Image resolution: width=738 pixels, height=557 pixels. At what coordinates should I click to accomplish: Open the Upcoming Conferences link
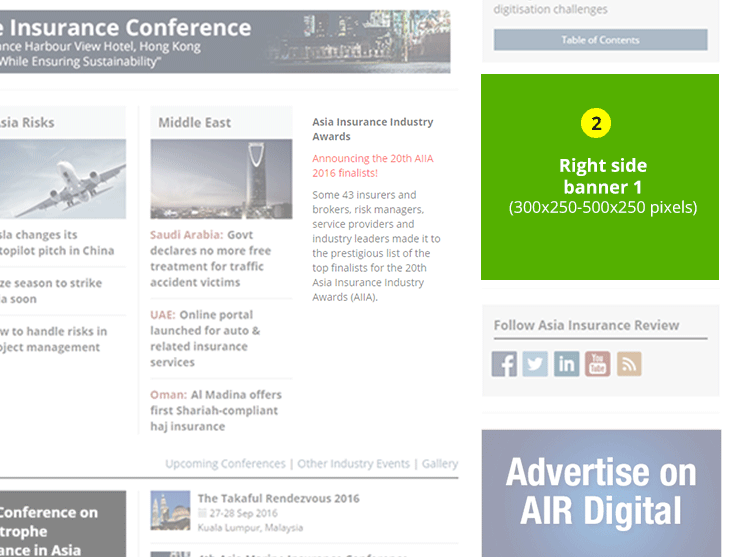225,463
